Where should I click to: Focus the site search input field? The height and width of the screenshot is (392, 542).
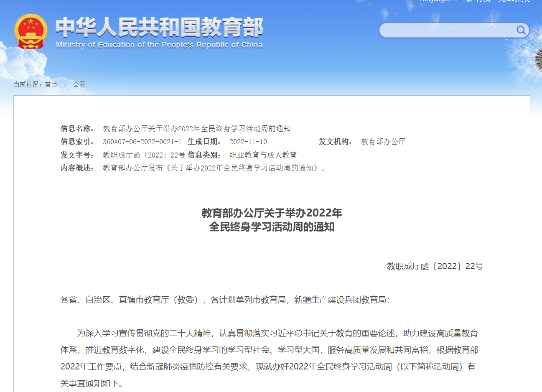coord(447,30)
